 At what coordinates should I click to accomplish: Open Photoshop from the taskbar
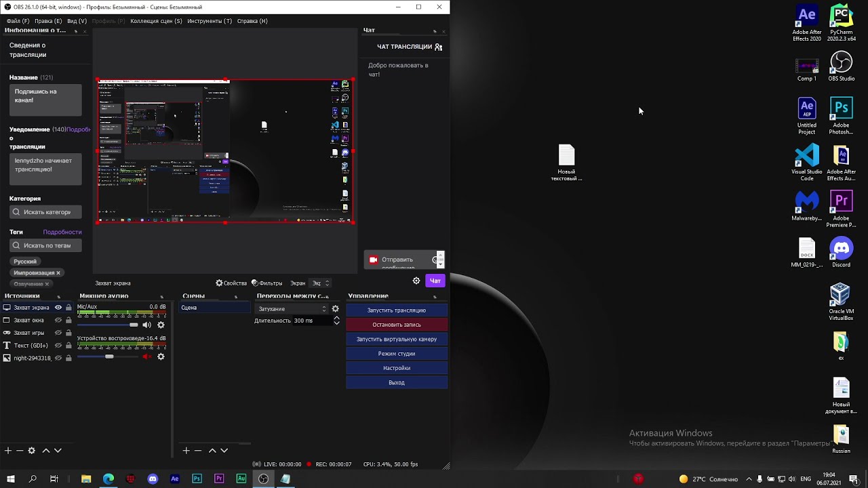point(197,479)
